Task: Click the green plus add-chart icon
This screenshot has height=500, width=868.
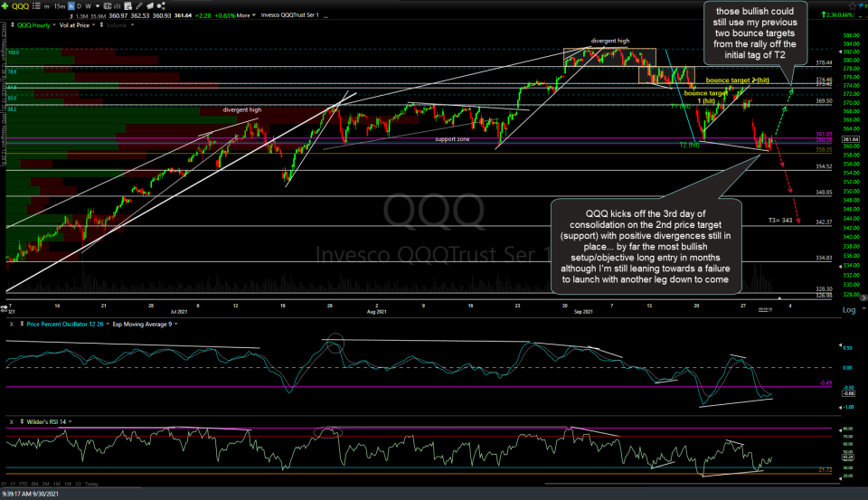Action: [x=5, y=6]
